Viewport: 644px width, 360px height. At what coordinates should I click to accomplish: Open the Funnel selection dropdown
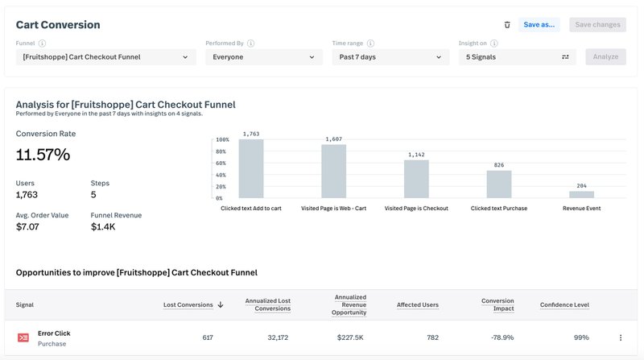105,57
